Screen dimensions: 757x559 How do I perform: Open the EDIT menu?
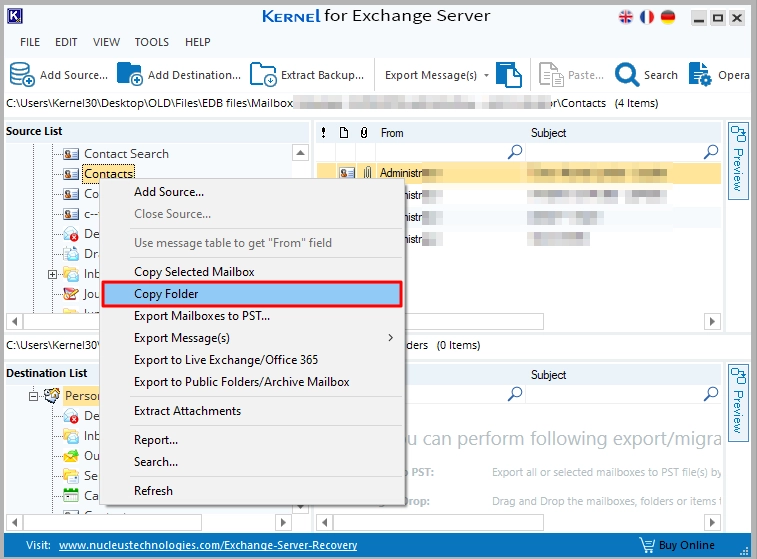66,42
